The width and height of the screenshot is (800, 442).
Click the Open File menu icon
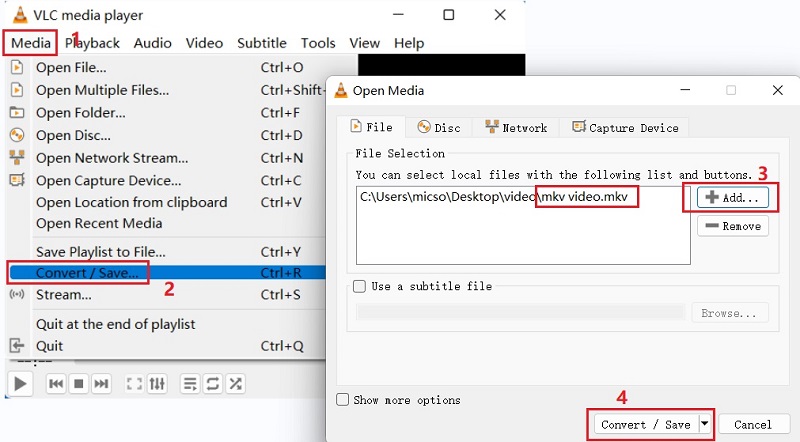click(17, 67)
